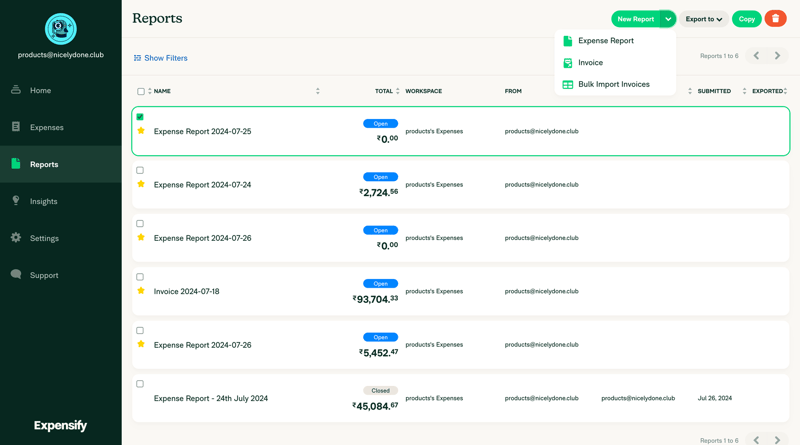The image size is (800, 445).
Task: Go to Home in sidebar
Action: click(x=61, y=90)
